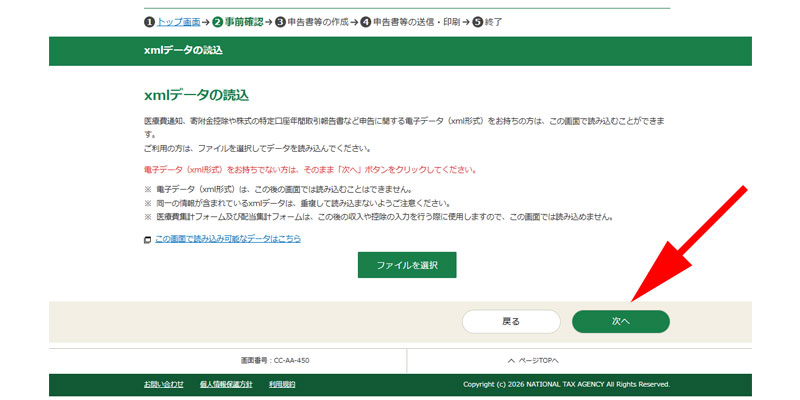The image size is (800, 400).
Task: Go back with the 戻る button
Action: 511,321
